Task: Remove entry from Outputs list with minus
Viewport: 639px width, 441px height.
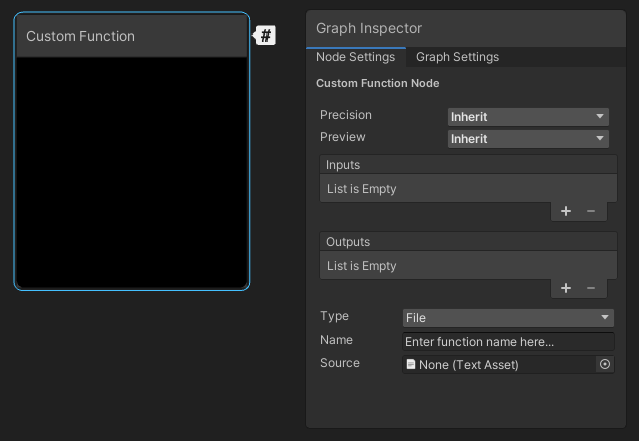Action: click(x=591, y=288)
